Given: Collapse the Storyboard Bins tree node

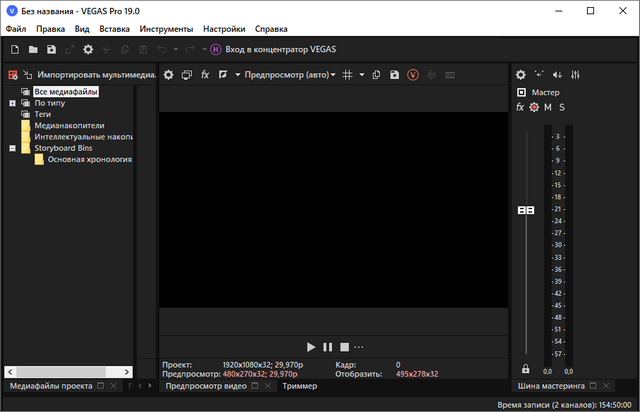Looking at the screenshot, I should (12, 148).
